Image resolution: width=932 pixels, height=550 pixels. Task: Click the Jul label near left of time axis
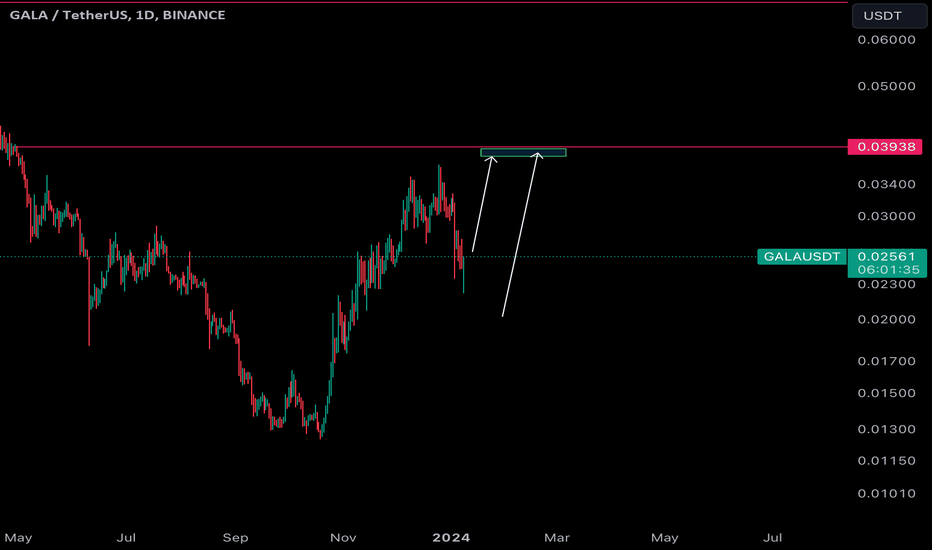pos(126,538)
